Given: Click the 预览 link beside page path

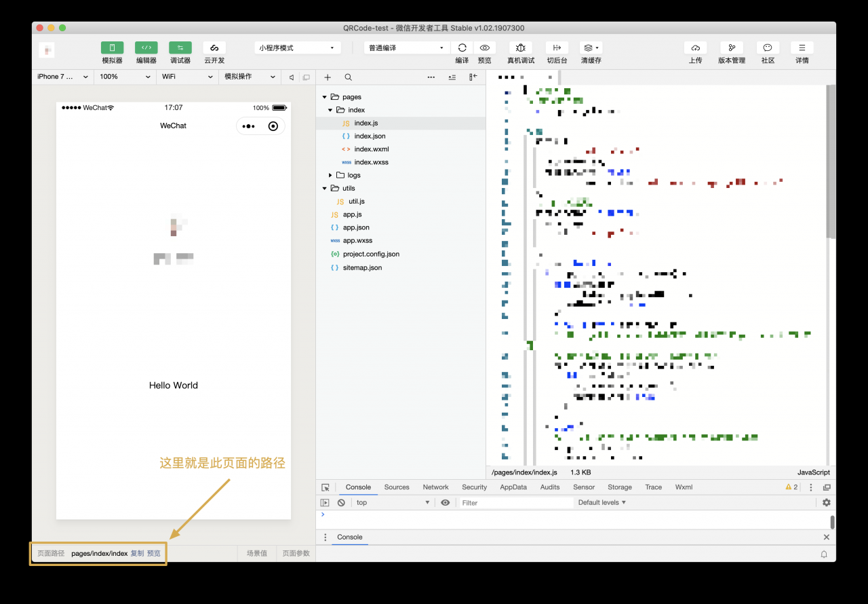Looking at the screenshot, I should (x=154, y=554).
